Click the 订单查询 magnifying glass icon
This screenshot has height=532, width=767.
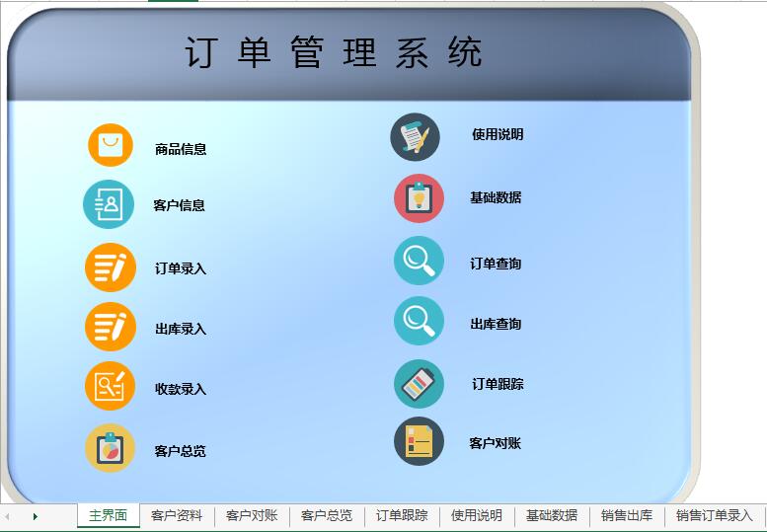coord(419,262)
